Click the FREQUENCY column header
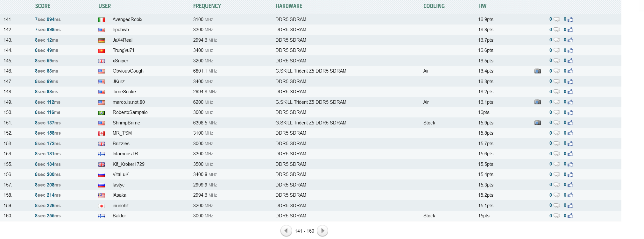This screenshot has width=644, height=239. (x=207, y=6)
